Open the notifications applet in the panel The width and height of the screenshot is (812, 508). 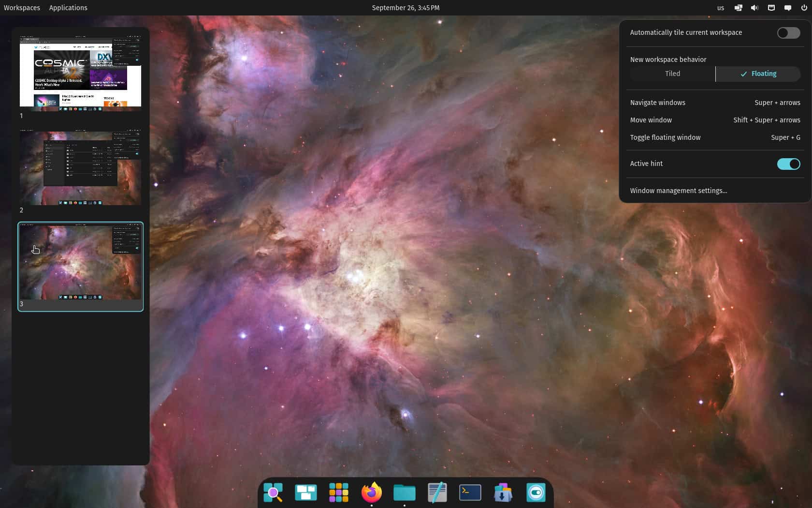coord(788,8)
